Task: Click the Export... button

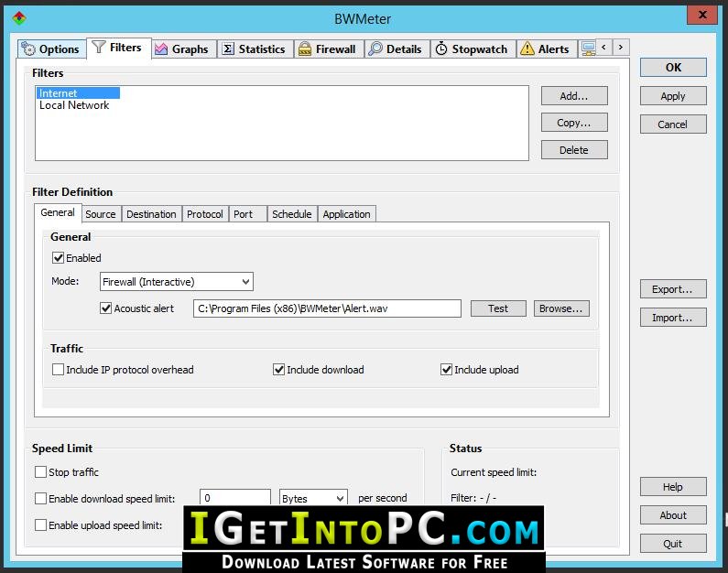Action: point(673,289)
